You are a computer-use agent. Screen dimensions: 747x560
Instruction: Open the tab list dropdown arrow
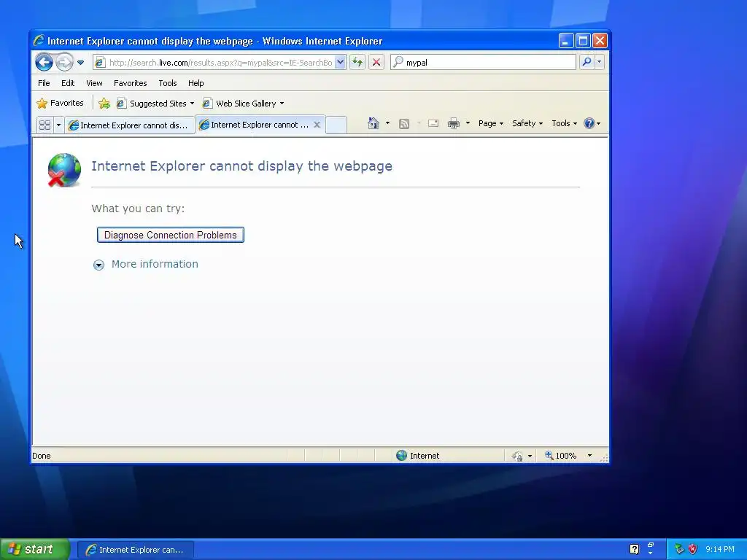[x=58, y=125]
